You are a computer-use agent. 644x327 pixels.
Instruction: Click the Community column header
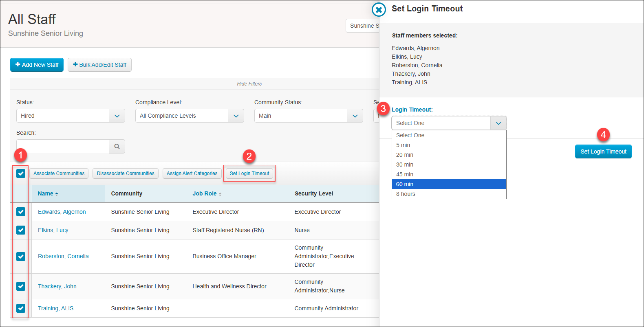(127, 194)
